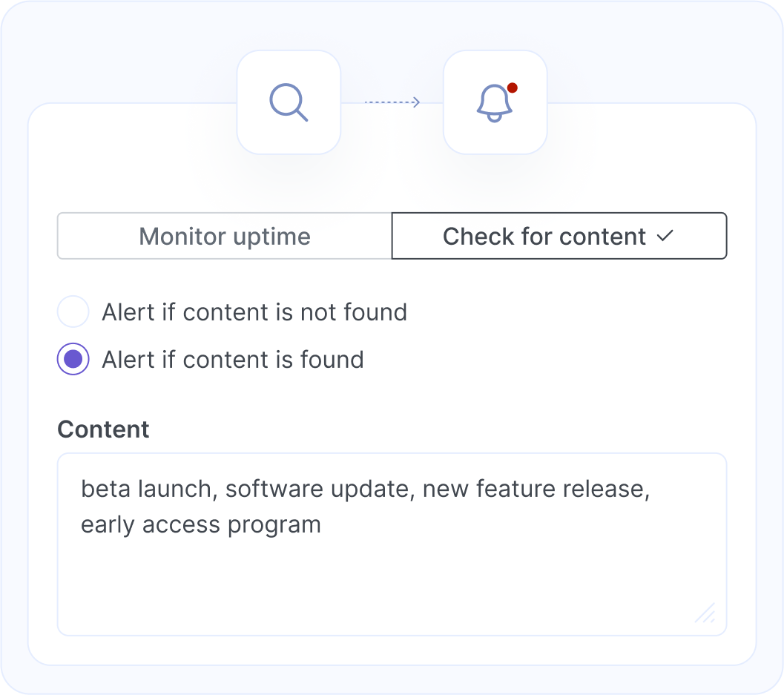Screen dimensions: 784x695
Task: Click the filled radio button indicator
Action: pyautogui.click(x=73, y=359)
